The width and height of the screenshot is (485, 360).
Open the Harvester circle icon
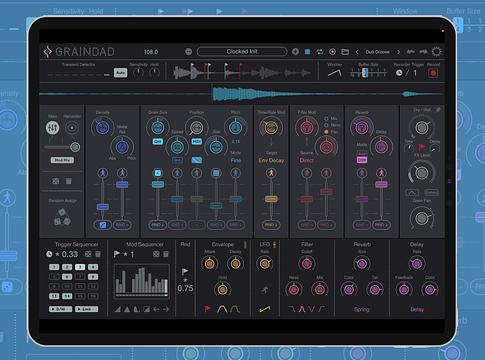(x=72, y=127)
